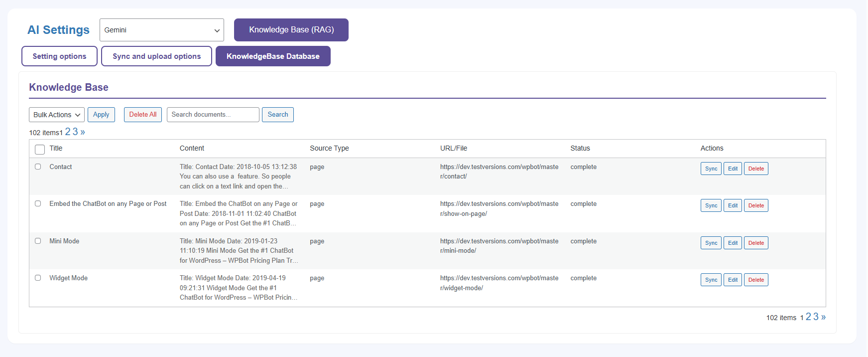868x357 pixels.
Task: Switch to the Setting options tab
Action: (59, 56)
